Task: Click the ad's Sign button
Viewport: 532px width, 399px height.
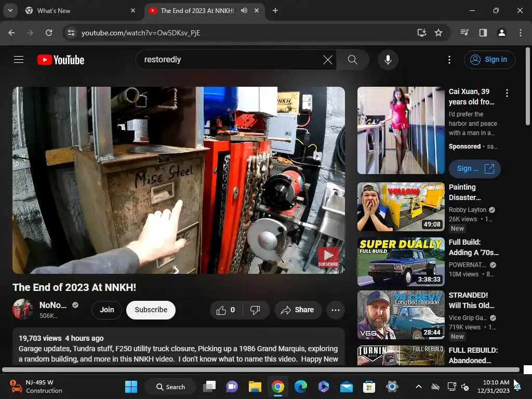Action: point(474,169)
